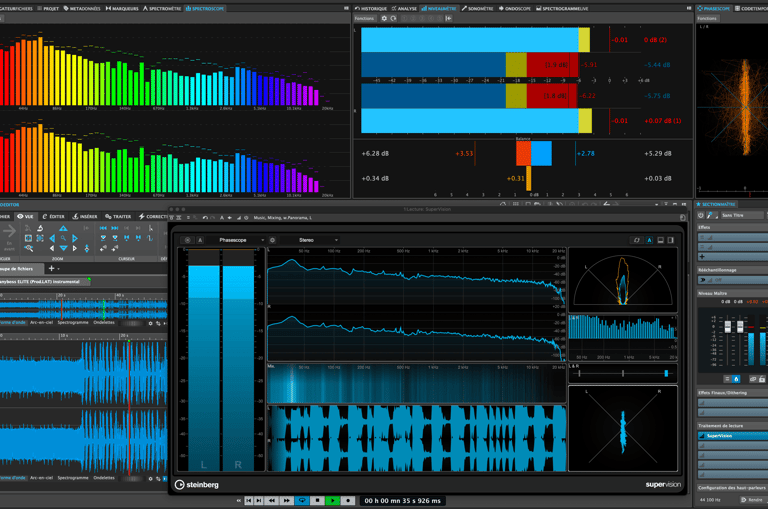Open SuperVision module settings gear
Image resolution: width=768 pixels, height=509 pixels.
tap(272, 240)
